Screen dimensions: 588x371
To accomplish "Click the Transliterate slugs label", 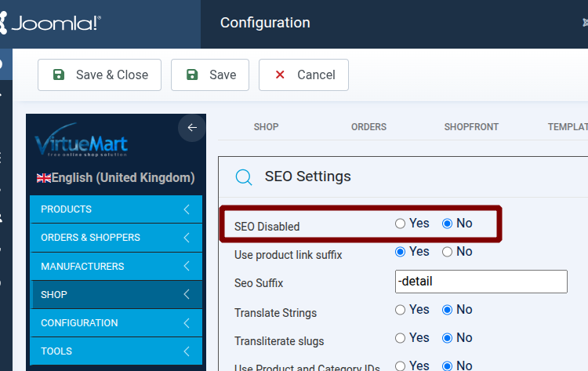I will pos(279,341).
